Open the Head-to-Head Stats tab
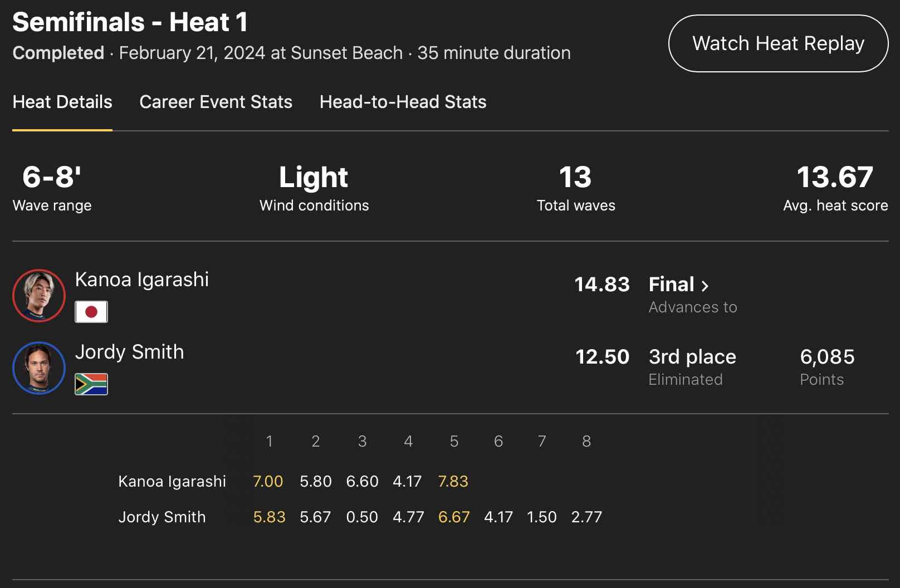 (403, 102)
